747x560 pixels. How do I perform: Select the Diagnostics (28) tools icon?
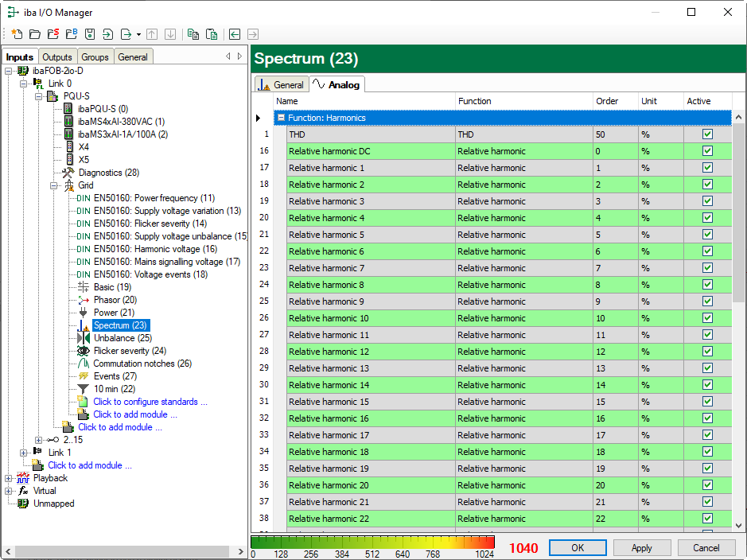tap(68, 173)
